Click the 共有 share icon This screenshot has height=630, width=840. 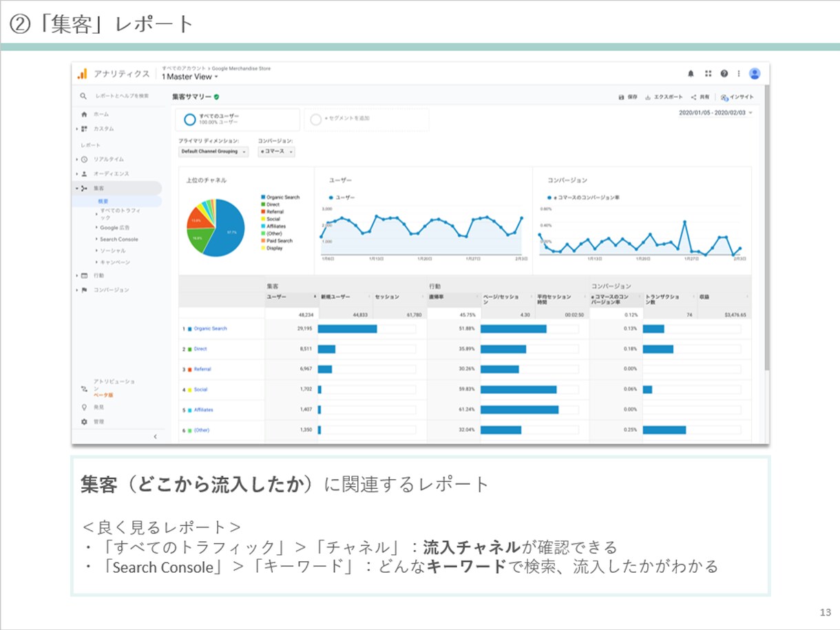(694, 97)
